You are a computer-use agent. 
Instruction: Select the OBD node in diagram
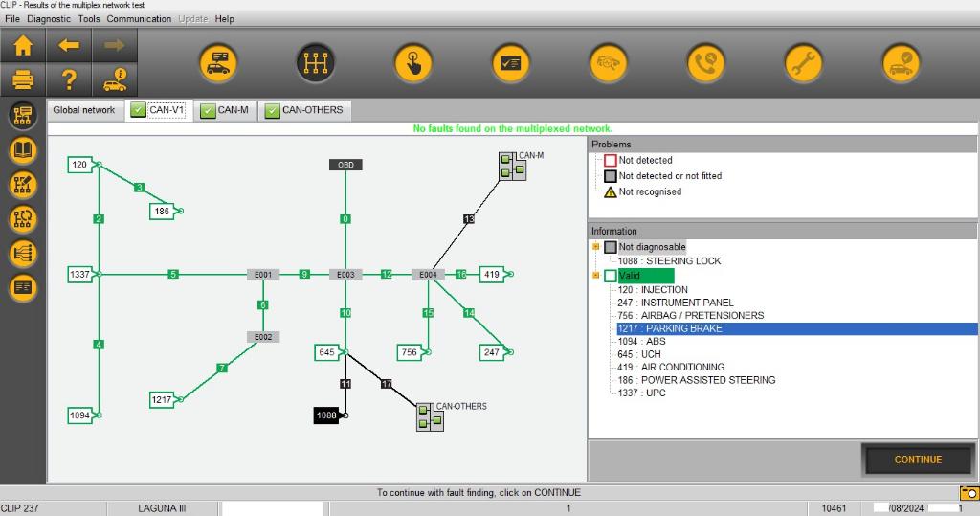pyautogui.click(x=345, y=165)
